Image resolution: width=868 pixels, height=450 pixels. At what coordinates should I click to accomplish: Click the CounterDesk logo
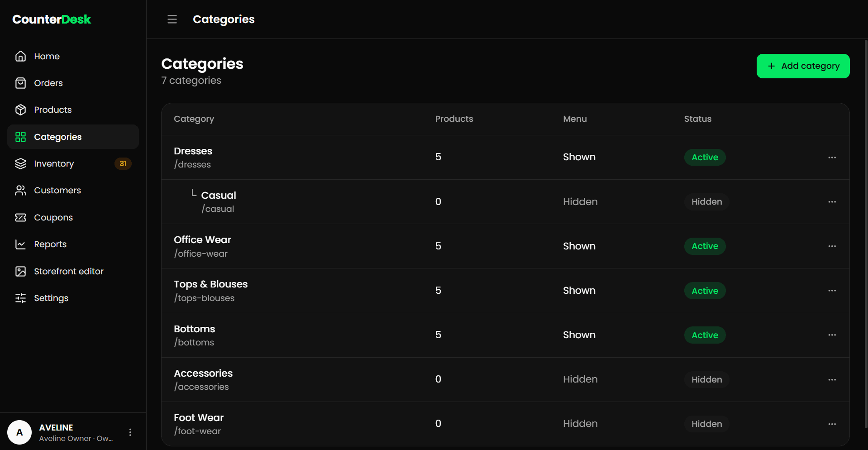point(52,19)
